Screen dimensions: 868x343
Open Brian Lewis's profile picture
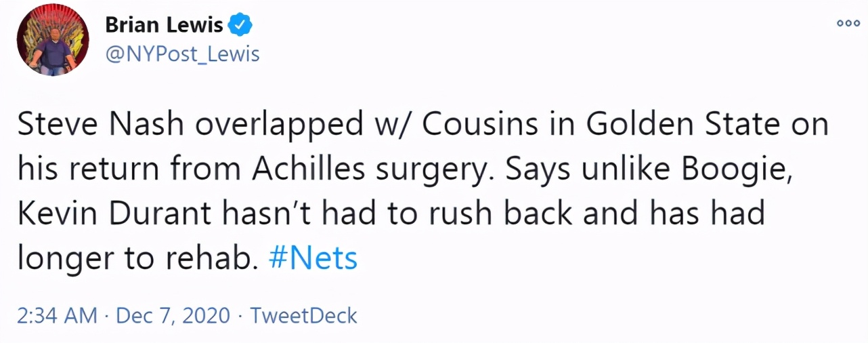point(53,43)
